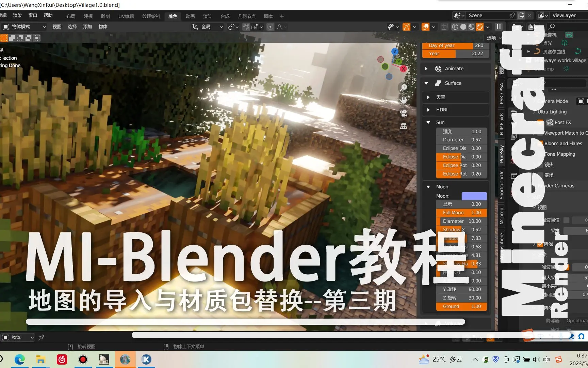Click the pan view hand icon
The width and height of the screenshot is (588, 368).
click(404, 100)
